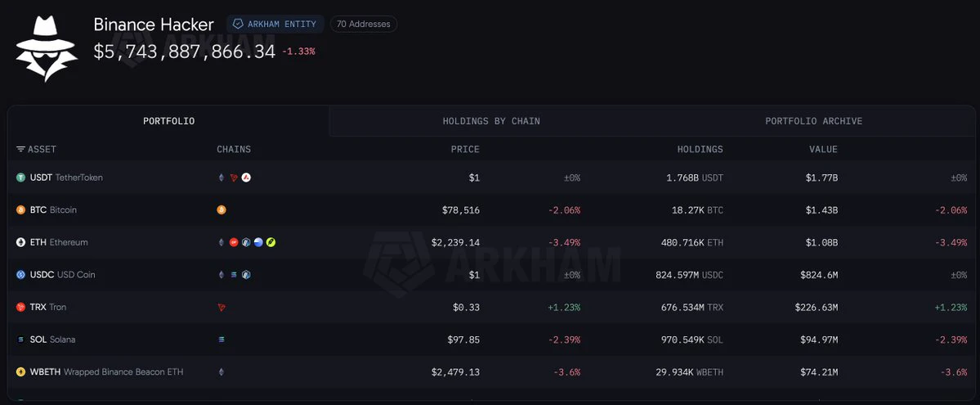
Task: Click the $94.97M value cell
Action: coord(819,340)
